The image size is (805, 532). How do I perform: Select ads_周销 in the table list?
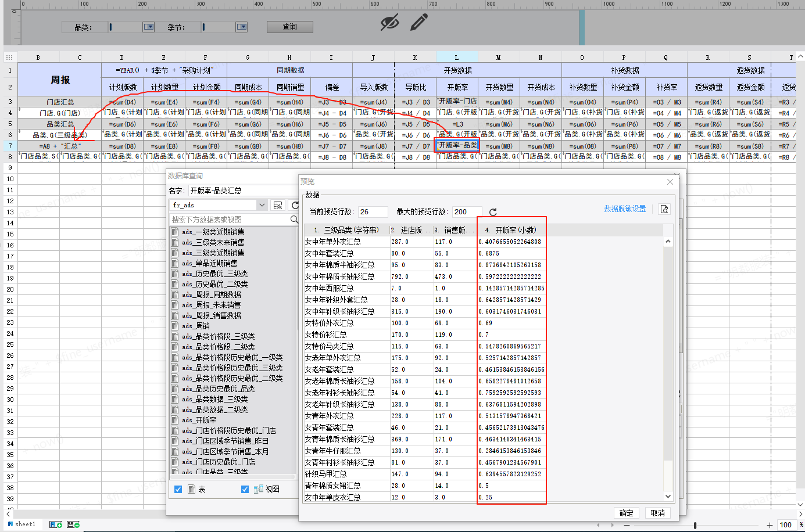pyautogui.click(x=196, y=326)
